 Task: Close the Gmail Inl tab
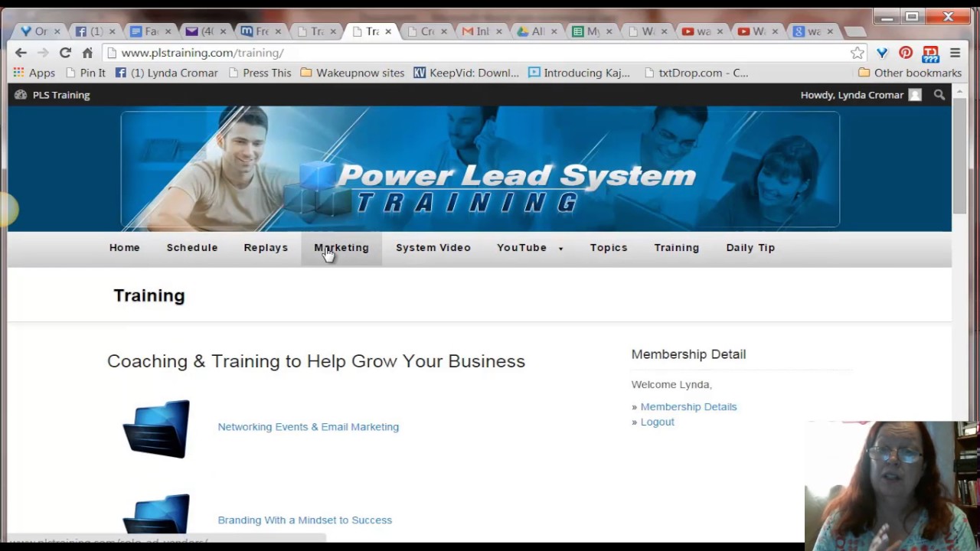point(499,31)
